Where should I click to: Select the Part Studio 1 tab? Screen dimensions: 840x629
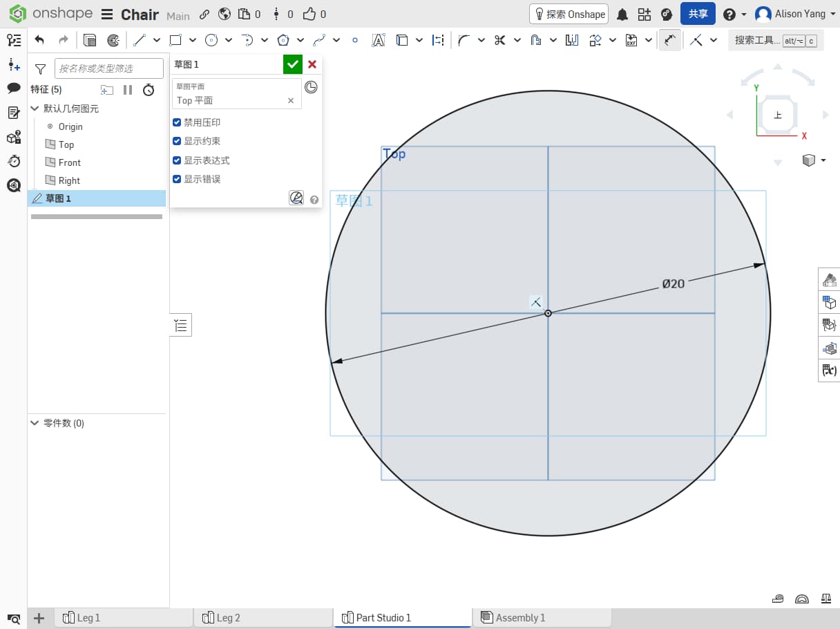pyautogui.click(x=403, y=618)
